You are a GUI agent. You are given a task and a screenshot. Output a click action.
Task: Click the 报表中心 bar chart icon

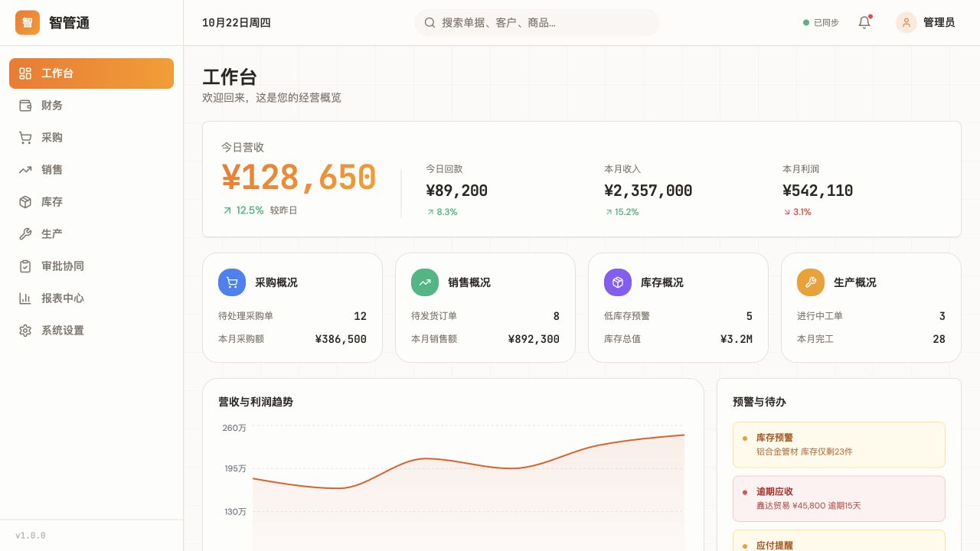pyautogui.click(x=25, y=298)
